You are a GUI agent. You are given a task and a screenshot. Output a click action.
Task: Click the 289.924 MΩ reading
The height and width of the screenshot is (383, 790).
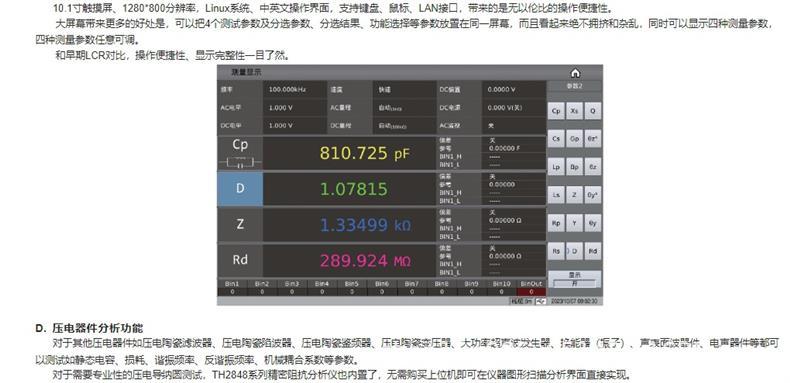pyautogui.click(x=365, y=261)
